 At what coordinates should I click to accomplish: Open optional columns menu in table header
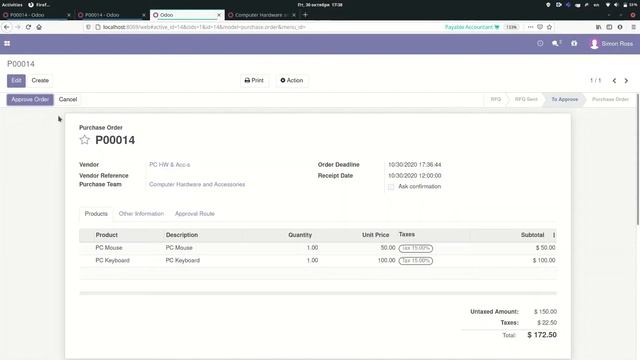554,235
